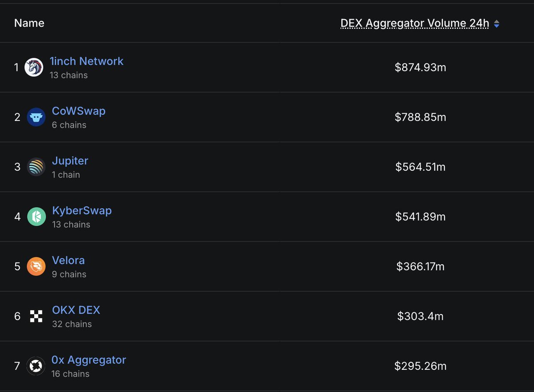The width and height of the screenshot is (534, 392).
Task: Select the $541.89m volume value
Action: click(421, 217)
